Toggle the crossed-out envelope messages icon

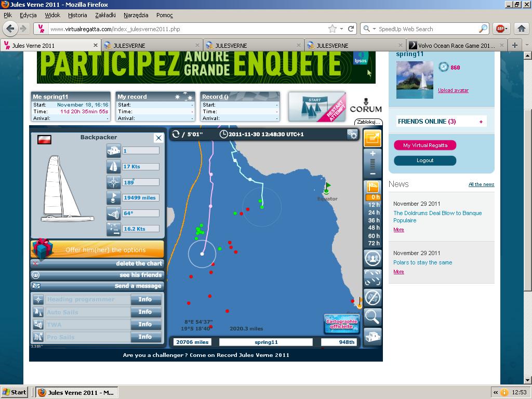pyautogui.click(x=373, y=297)
